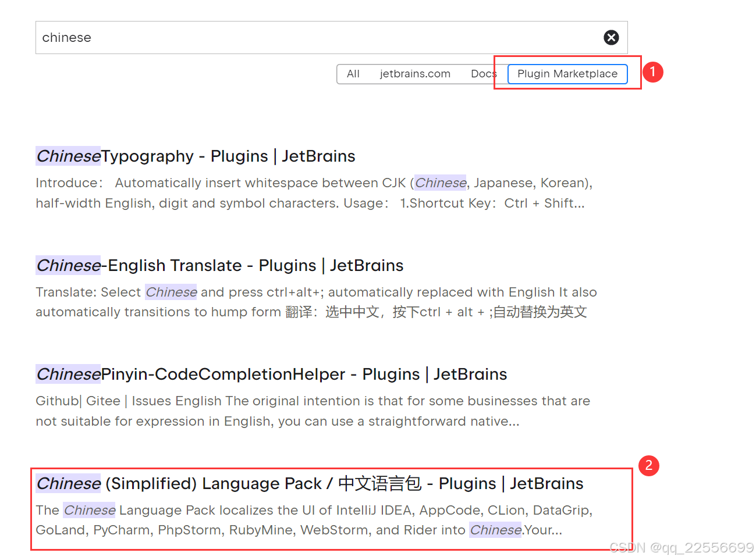Switch to the jetbrains.com filter tab
The width and height of the screenshot is (756, 560).
[x=415, y=74]
